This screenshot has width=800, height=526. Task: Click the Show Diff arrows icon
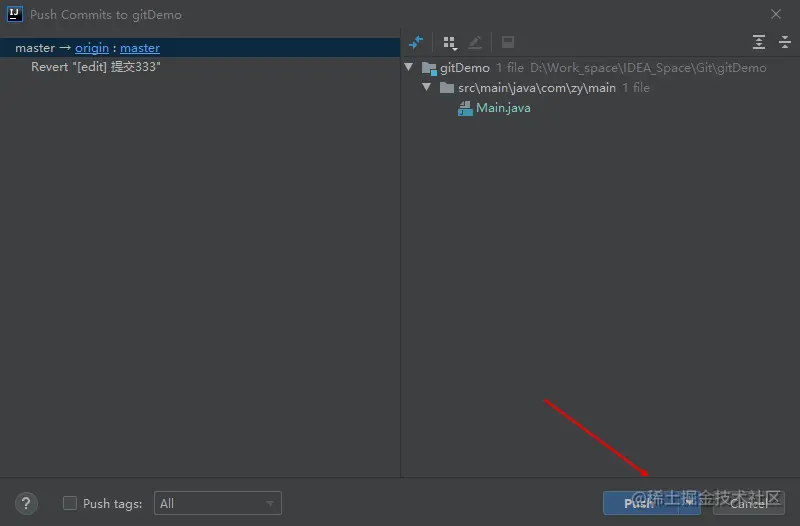(416, 42)
